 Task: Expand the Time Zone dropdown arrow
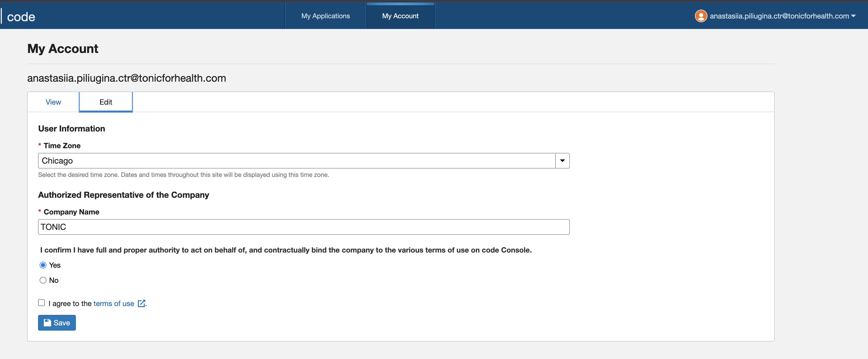[x=563, y=161]
